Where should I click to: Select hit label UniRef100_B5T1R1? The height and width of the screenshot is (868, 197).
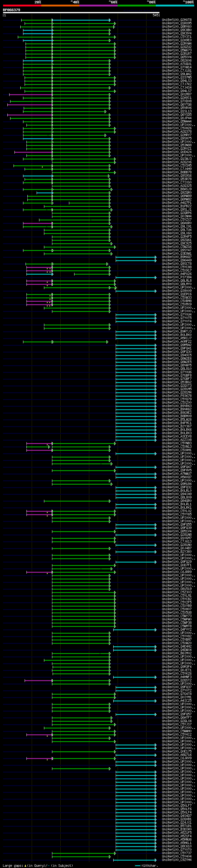pos(177,826)
